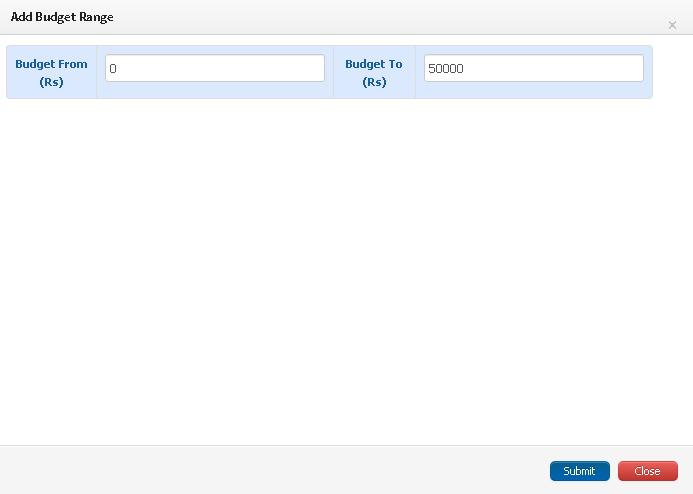Click the Budget To (Rs) input field

(534, 68)
